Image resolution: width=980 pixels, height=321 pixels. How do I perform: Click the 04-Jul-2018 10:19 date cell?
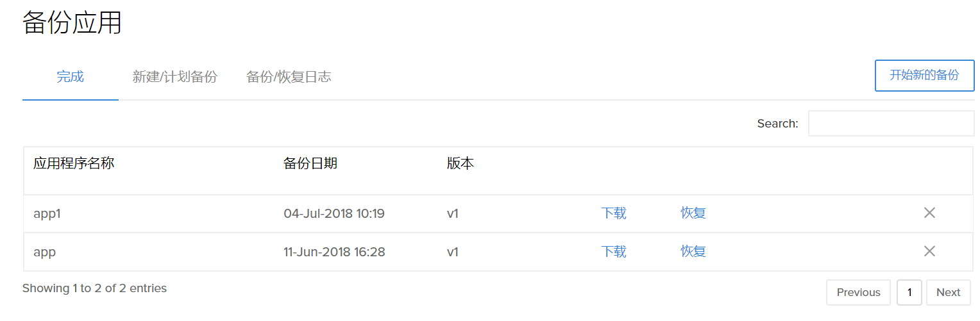pyautogui.click(x=334, y=213)
